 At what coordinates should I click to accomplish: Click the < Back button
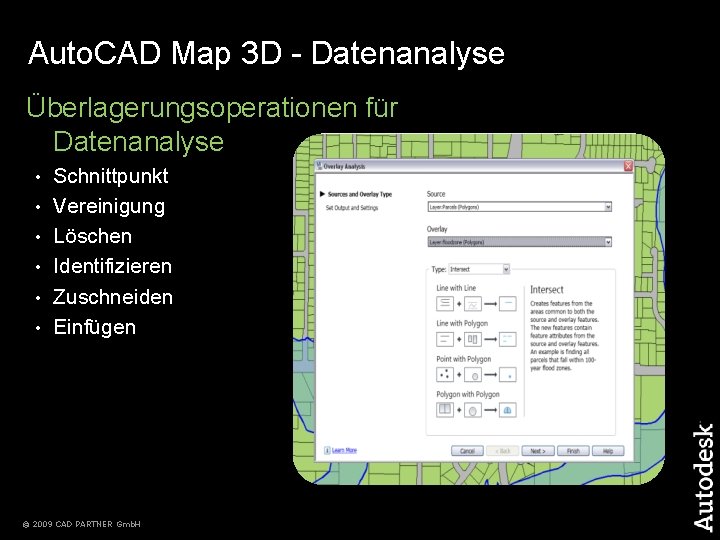tap(502, 451)
